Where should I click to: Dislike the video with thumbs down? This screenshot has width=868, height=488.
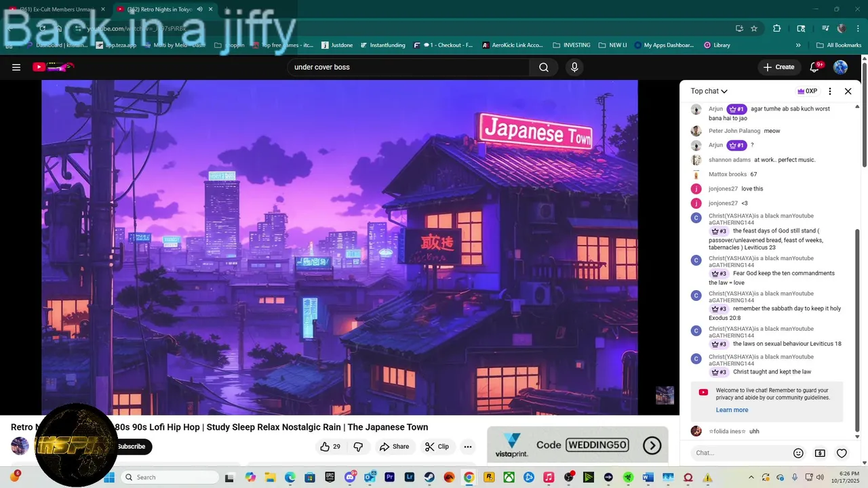click(358, 447)
